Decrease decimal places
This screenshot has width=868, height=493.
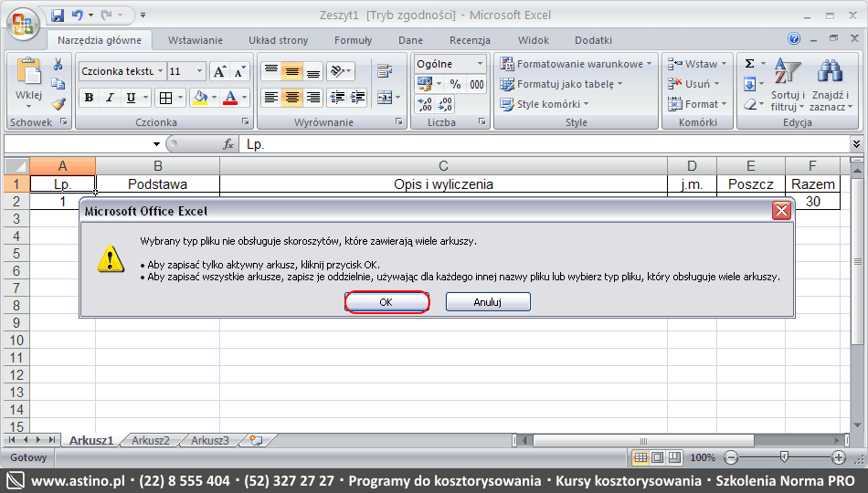446,104
